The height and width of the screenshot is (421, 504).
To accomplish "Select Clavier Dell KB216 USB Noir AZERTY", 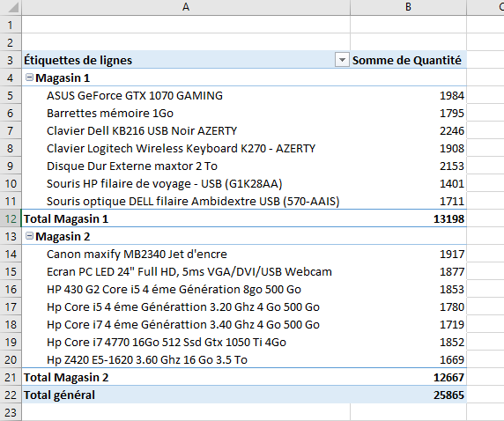I will [x=186, y=131].
